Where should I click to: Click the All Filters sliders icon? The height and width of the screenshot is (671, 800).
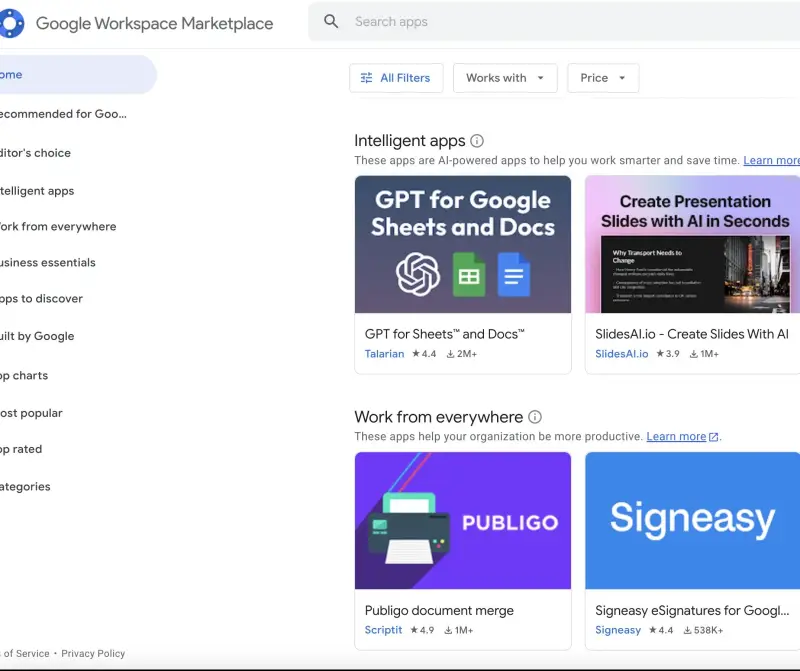(x=366, y=78)
